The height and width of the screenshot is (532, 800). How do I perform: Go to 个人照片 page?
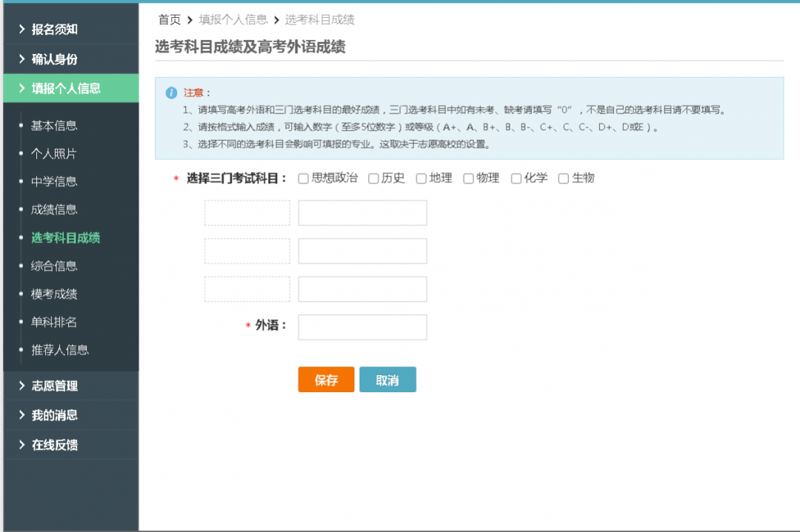click(54, 154)
